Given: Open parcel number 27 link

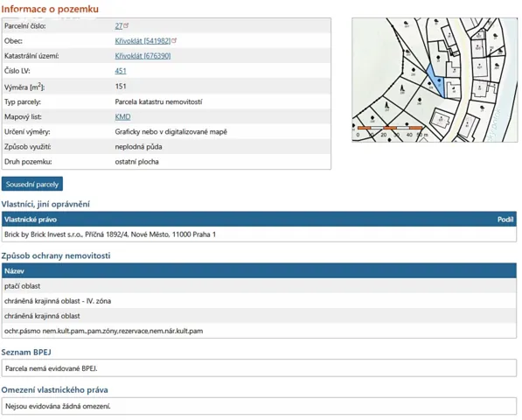Looking at the screenshot, I should [x=119, y=26].
